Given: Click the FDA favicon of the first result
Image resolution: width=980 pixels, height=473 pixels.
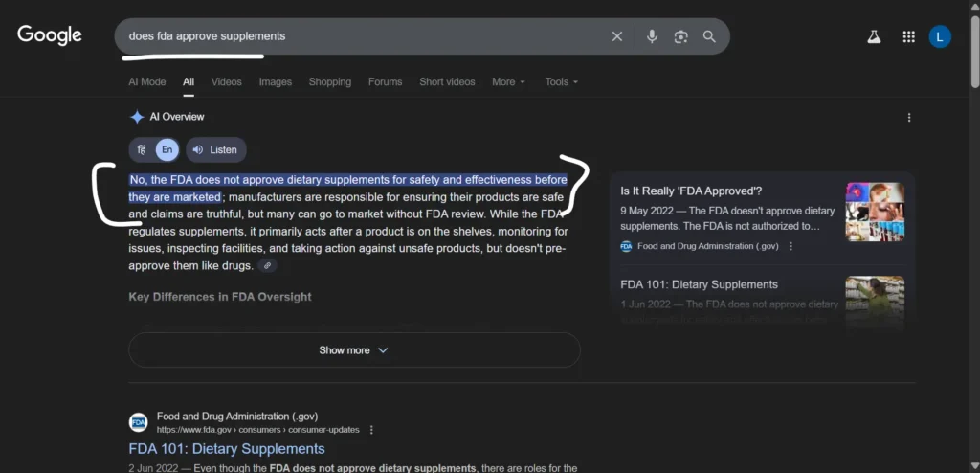Looking at the screenshot, I should 138,422.
